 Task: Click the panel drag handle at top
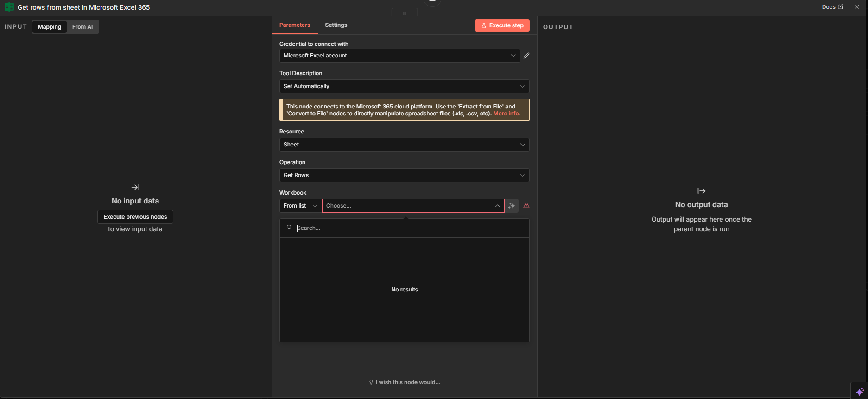point(404,13)
